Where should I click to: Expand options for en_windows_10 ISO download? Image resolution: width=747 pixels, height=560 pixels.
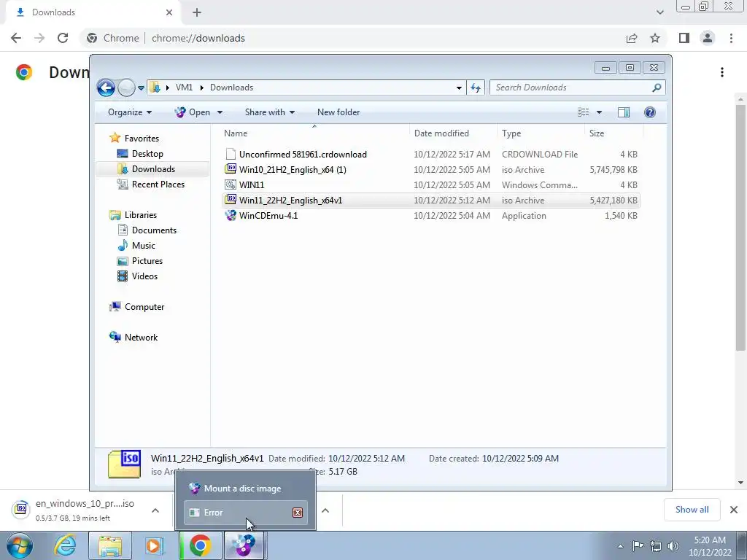[x=155, y=510]
